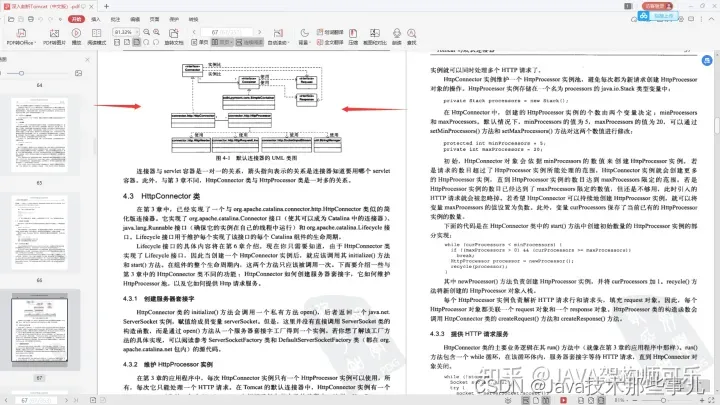The image size is (720, 405).
Task: Open the PDF转图片 export tool
Action: (x=54, y=36)
